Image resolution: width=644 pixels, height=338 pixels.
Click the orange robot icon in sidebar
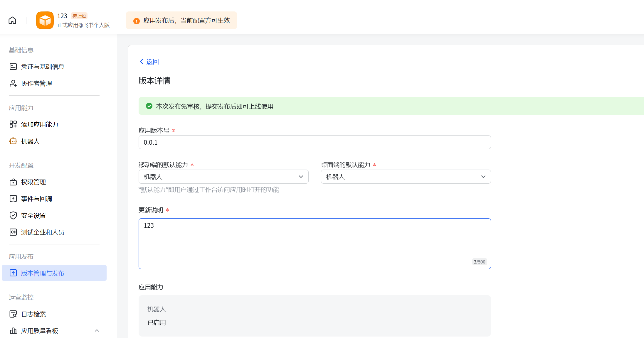13,141
